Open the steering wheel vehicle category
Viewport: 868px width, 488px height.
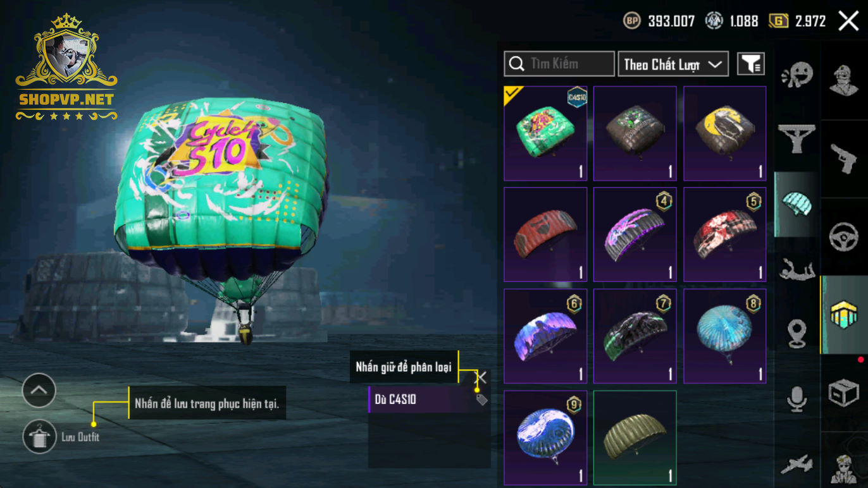point(844,236)
